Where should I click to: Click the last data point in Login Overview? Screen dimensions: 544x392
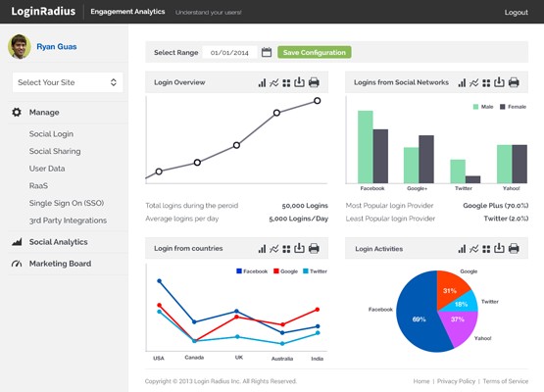pos(318,101)
